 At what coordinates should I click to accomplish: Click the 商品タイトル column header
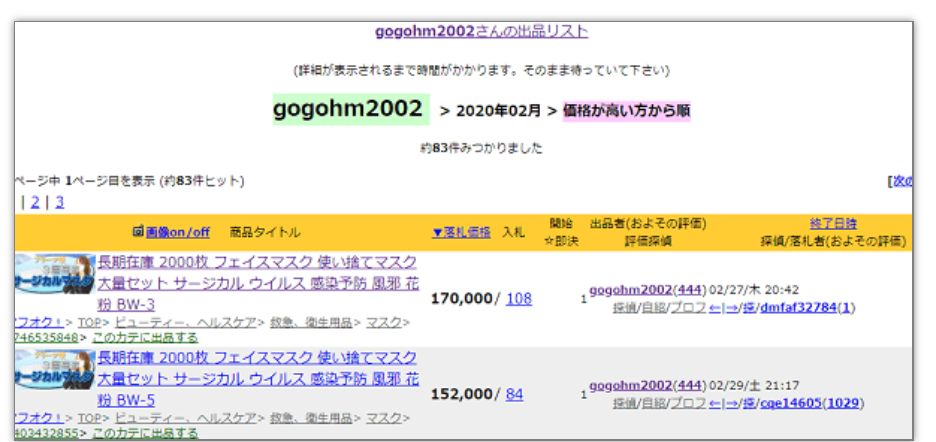pos(265,232)
